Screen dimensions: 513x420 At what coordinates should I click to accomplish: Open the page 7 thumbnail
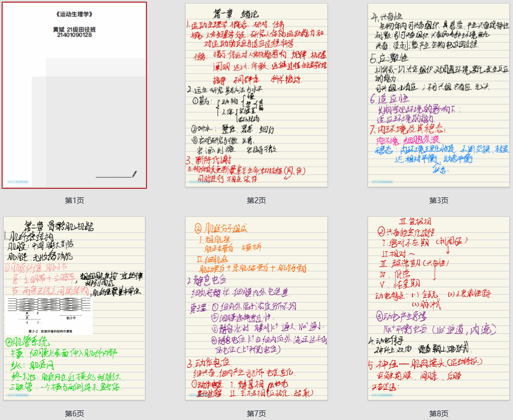256,308
